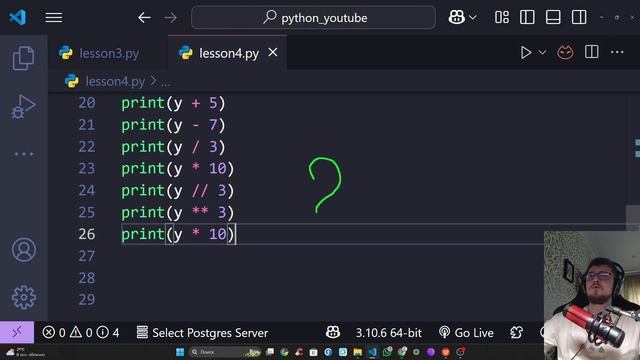Screen dimensions: 640x360
Task: Open the weather widget on taskbar
Action: (x=25, y=352)
